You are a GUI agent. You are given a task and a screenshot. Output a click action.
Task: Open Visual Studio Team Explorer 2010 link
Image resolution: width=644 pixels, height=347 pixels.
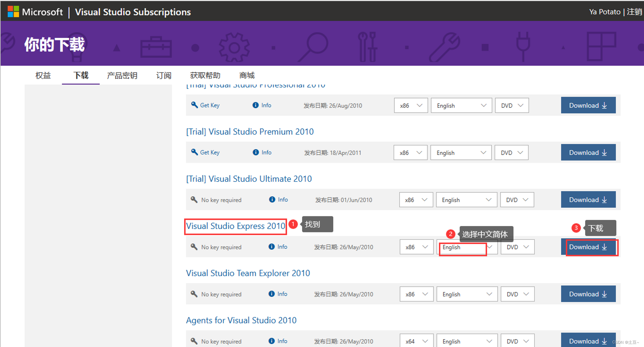(x=248, y=273)
